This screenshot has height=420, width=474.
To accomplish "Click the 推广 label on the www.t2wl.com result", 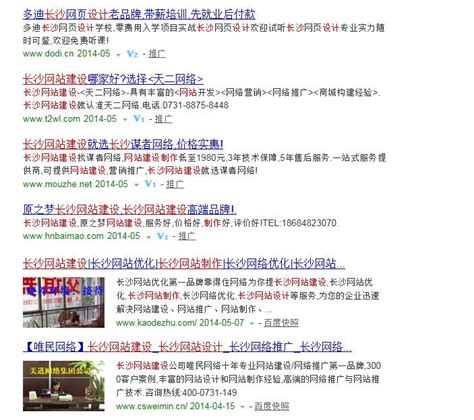I will (164, 119).
